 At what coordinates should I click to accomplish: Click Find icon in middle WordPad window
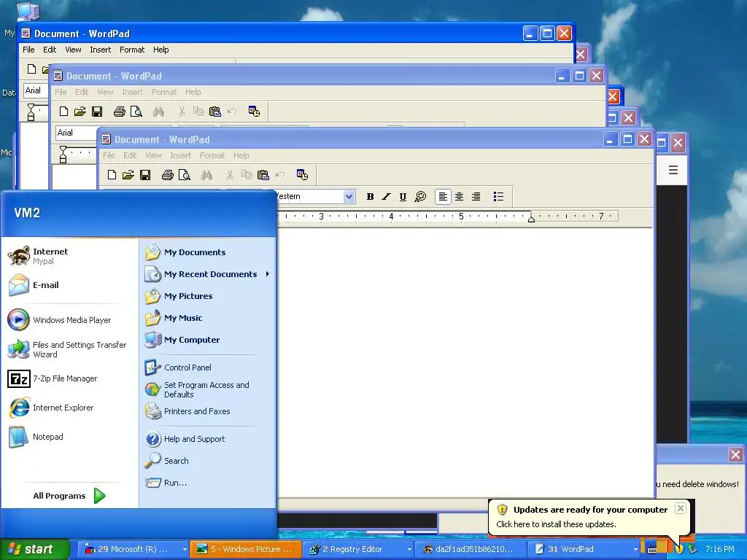(x=158, y=112)
